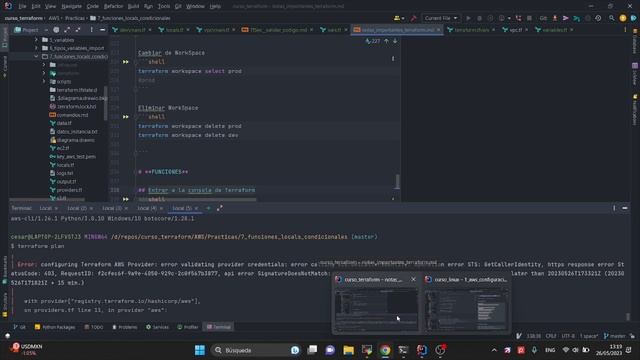
Task: Open the Git tool window button
Action: click(19, 327)
